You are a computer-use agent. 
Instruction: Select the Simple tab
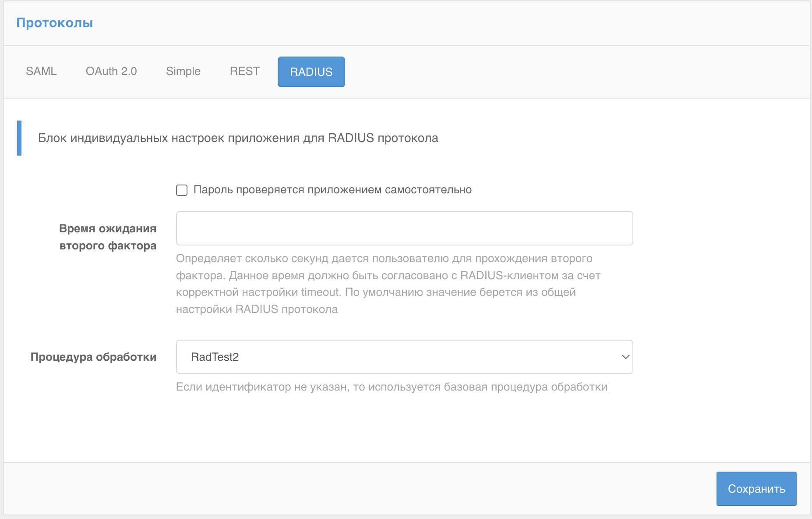(183, 71)
